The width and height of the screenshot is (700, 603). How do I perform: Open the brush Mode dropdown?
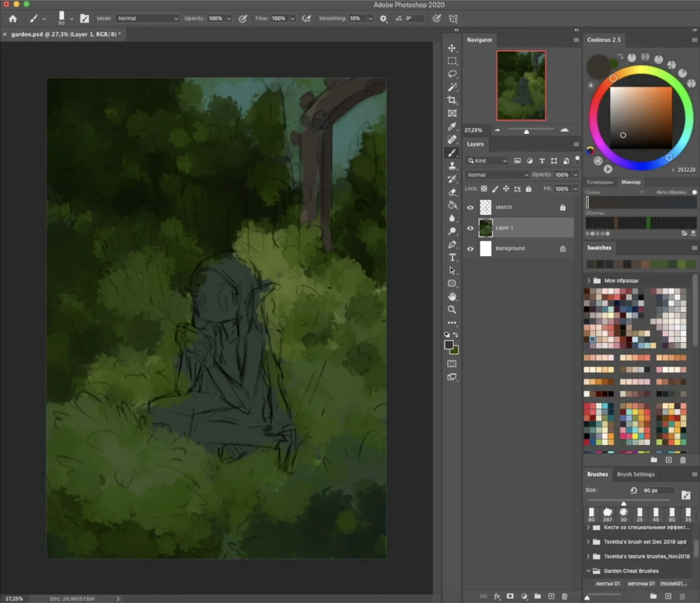147,18
